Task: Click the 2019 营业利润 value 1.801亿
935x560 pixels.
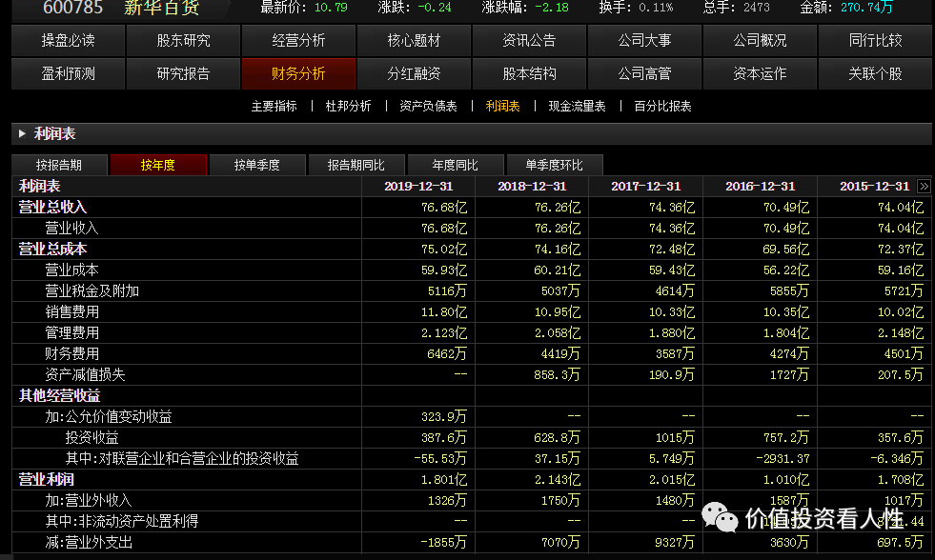Action: (443, 480)
